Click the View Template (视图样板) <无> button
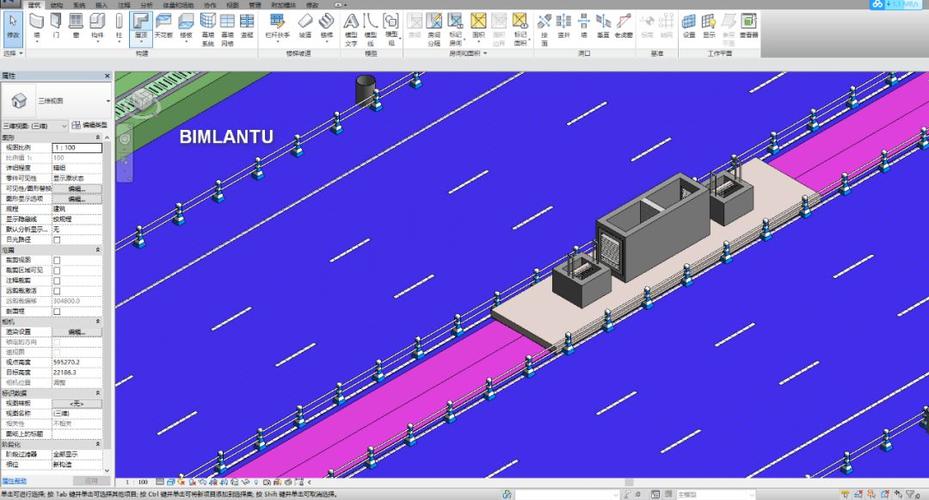This screenshot has width=929, height=500. click(x=77, y=403)
